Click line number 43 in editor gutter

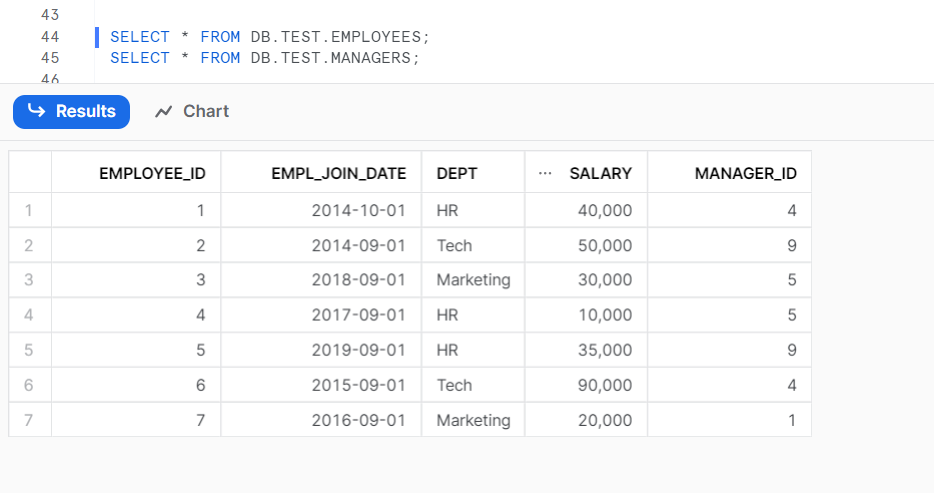pos(50,15)
